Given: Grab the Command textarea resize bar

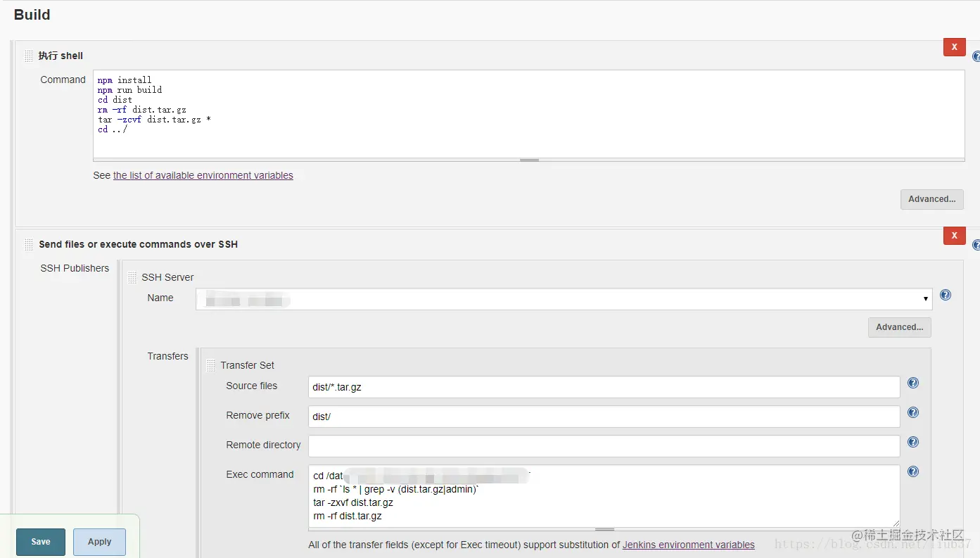Looking at the screenshot, I should pyautogui.click(x=529, y=160).
